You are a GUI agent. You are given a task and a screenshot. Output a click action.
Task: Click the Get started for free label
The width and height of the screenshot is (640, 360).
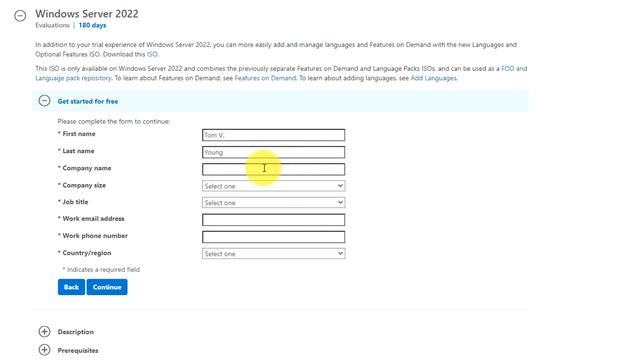coord(88,101)
